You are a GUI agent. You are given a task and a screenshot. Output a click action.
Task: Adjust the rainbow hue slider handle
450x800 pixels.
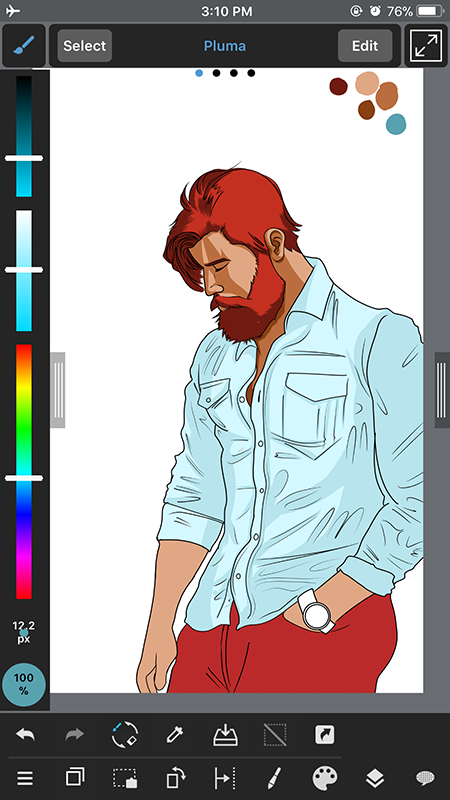tap(24, 478)
